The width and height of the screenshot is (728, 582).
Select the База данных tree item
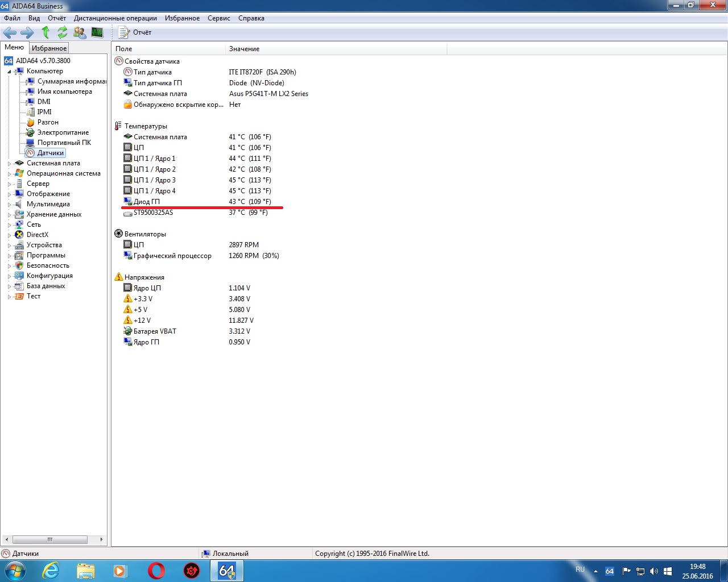pos(46,286)
